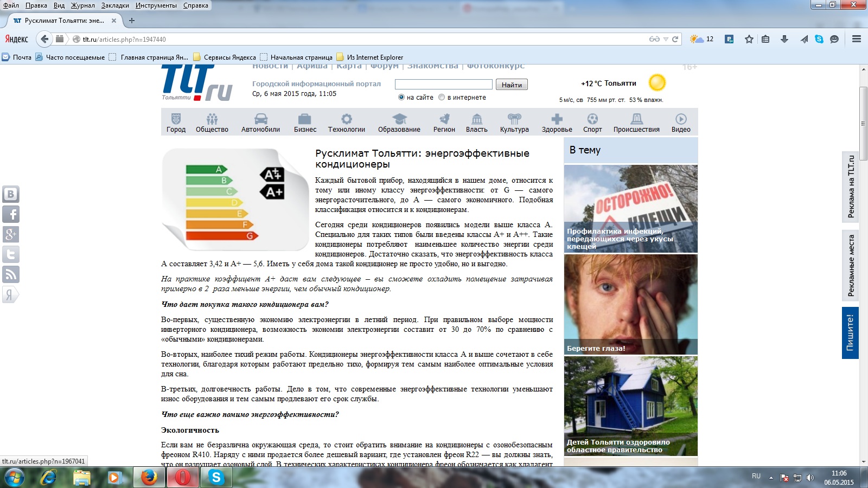Open the Город section
868x488 pixels.
tap(176, 123)
